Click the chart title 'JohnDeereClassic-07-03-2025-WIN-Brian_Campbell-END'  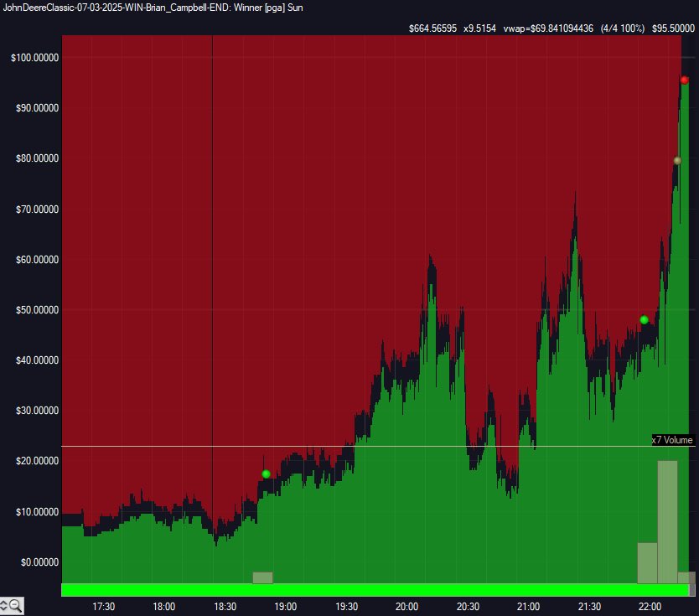click(116, 8)
